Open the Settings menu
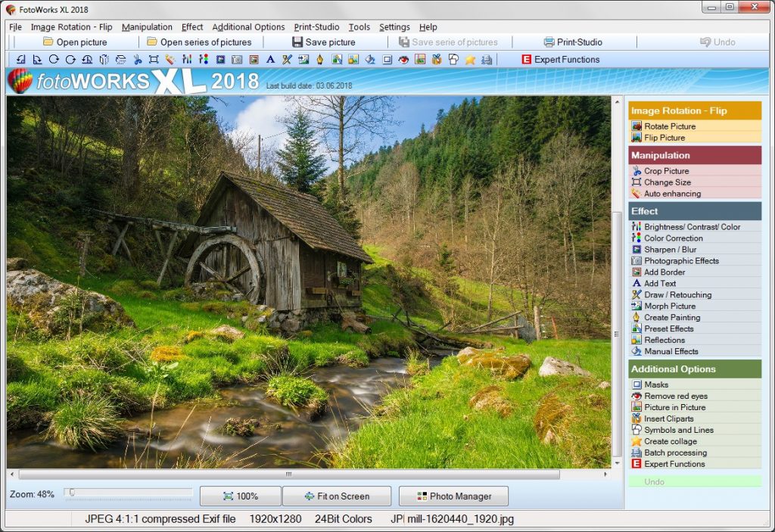 [394, 26]
